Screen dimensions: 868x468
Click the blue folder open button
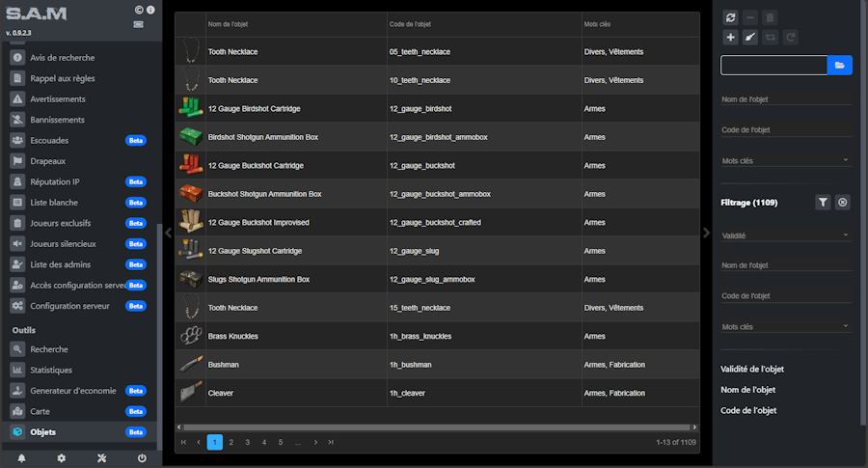click(840, 65)
